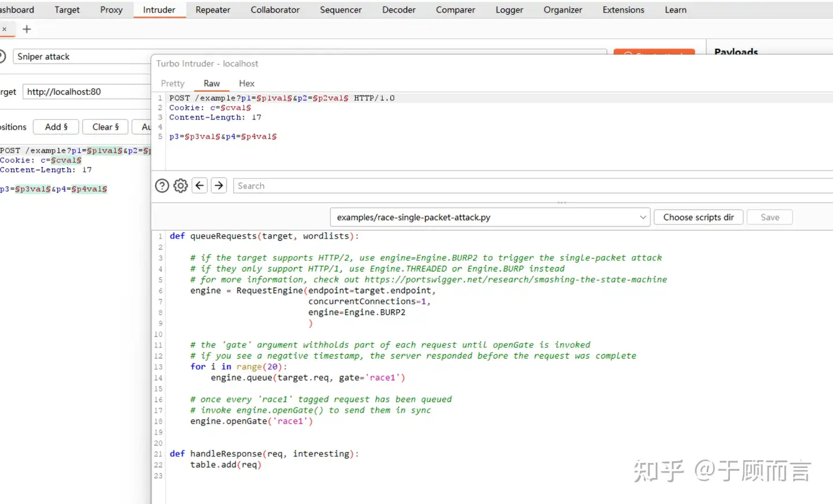Click the table.add(req) line
Viewport: 833px width, 504px height.
[226, 465]
